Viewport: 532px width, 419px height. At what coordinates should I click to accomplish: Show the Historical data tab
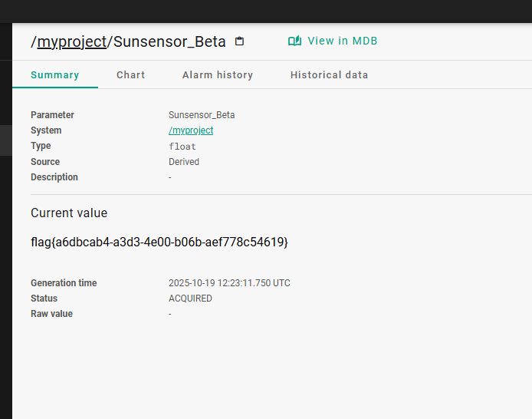[x=329, y=75]
